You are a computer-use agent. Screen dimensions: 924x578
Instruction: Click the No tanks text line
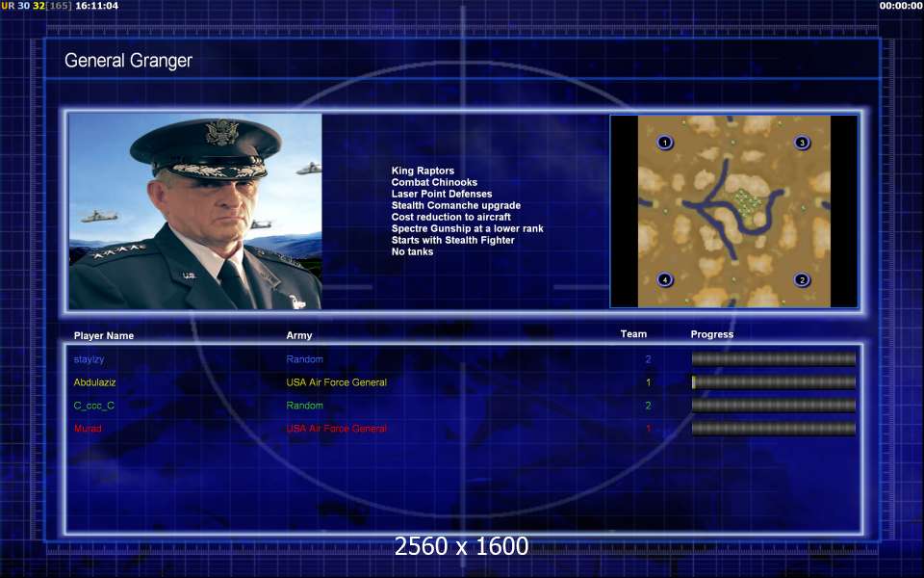[412, 251]
